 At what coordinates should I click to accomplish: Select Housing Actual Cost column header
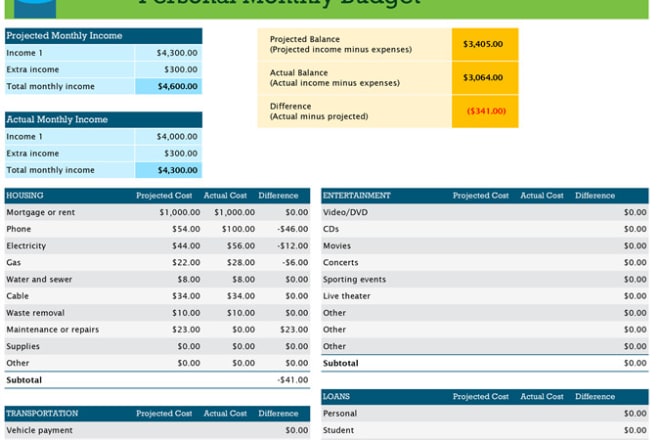(225, 196)
